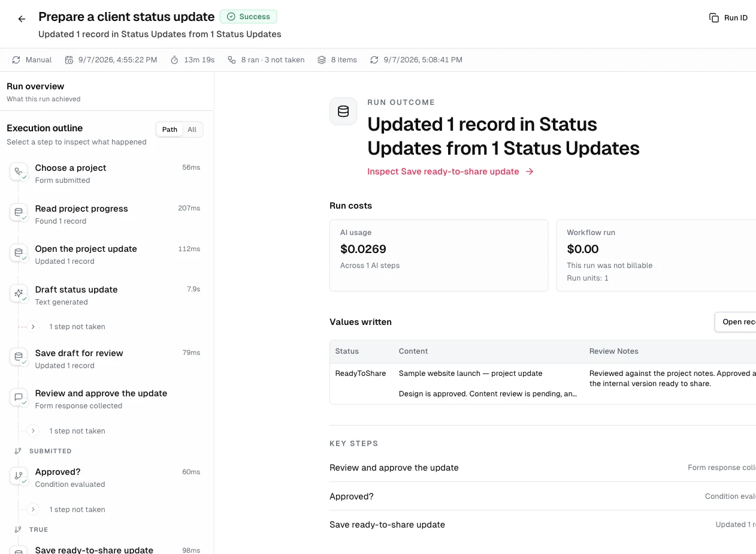
Task: Click the ReadyToShare status cell
Action: tap(361, 374)
